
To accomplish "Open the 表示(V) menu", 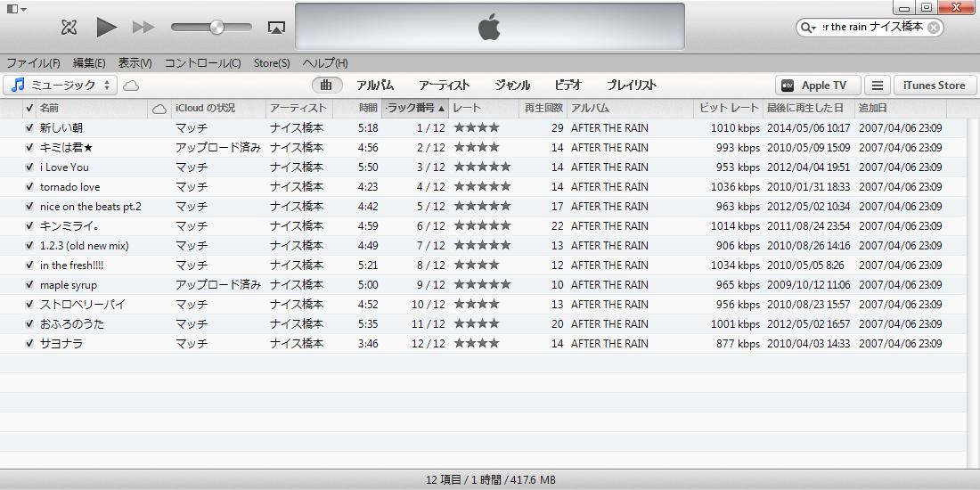I will click(135, 63).
